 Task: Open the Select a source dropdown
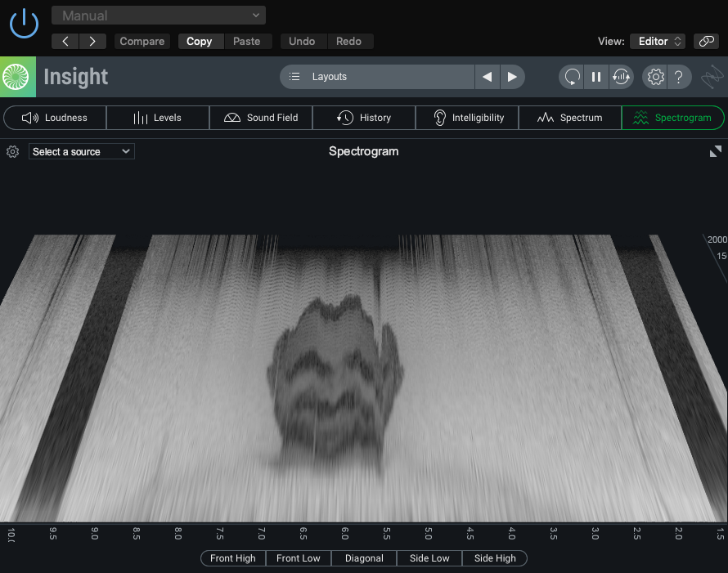pyautogui.click(x=82, y=152)
